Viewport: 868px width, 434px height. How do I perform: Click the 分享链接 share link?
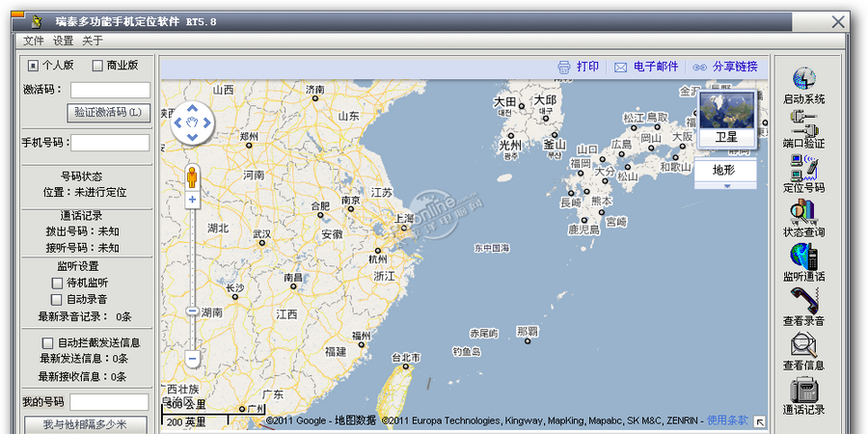click(x=735, y=67)
